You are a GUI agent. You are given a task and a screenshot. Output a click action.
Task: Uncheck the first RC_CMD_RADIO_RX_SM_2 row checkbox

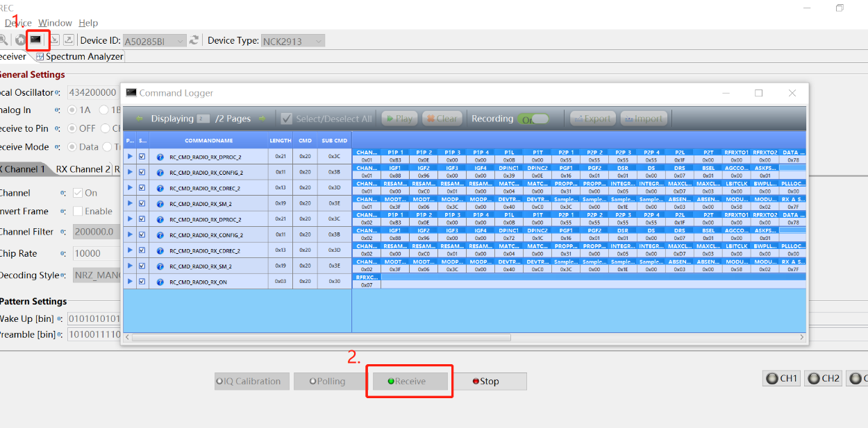[142, 204]
